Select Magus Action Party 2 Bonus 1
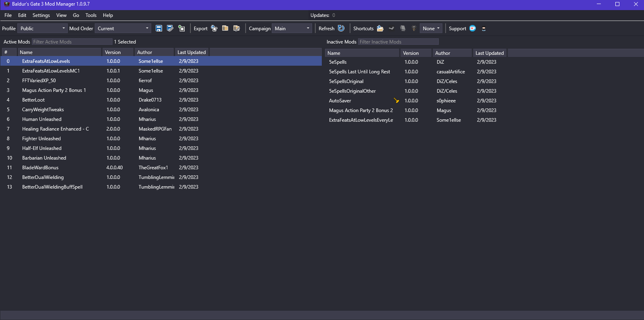The width and height of the screenshot is (644, 320). [161, 90]
